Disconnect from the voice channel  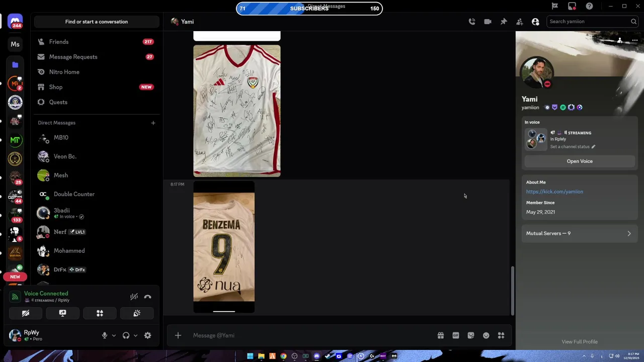pos(147,297)
